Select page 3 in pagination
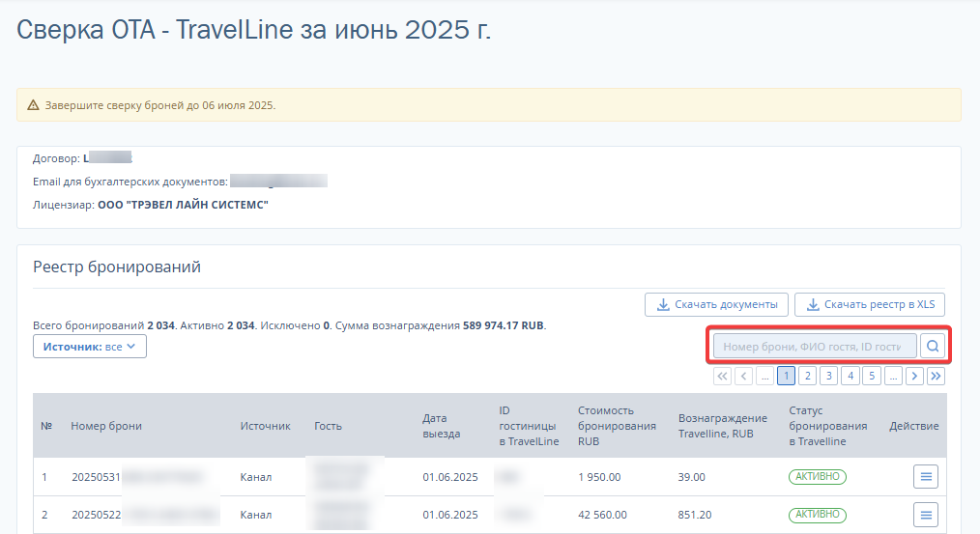The width and height of the screenshot is (980, 534). [829, 376]
